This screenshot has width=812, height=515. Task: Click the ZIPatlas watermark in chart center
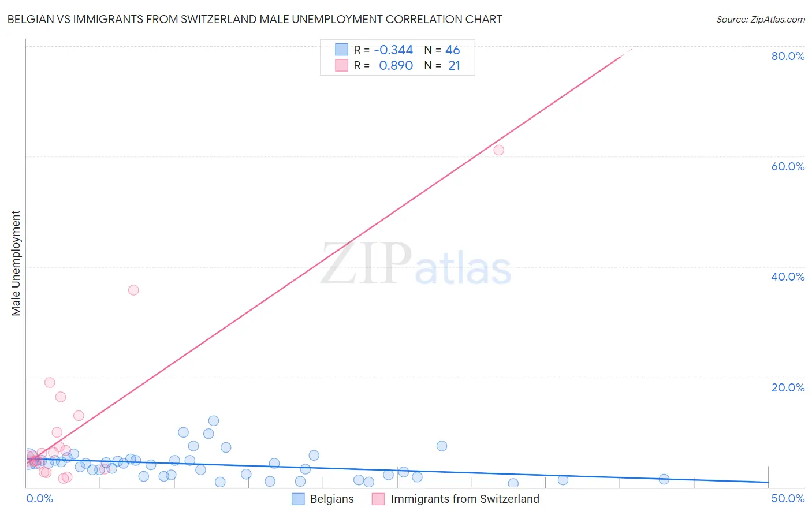[x=416, y=264]
